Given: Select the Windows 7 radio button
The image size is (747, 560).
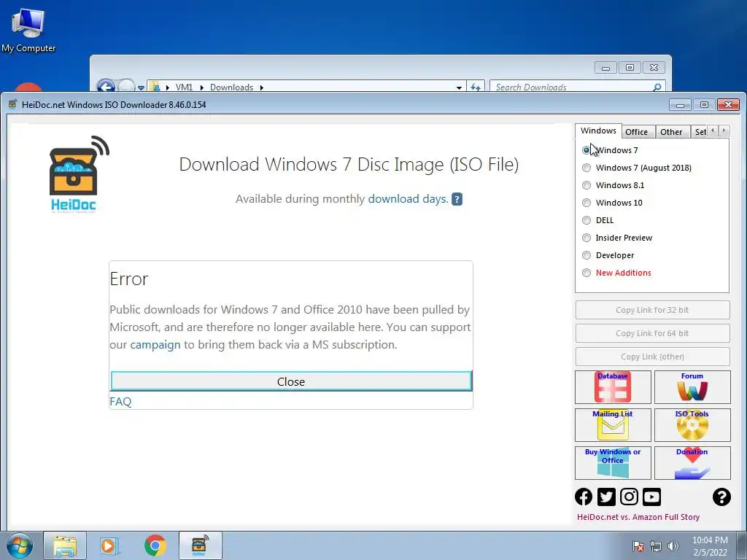Looking at the screenshot, I should tap(587, 150).
